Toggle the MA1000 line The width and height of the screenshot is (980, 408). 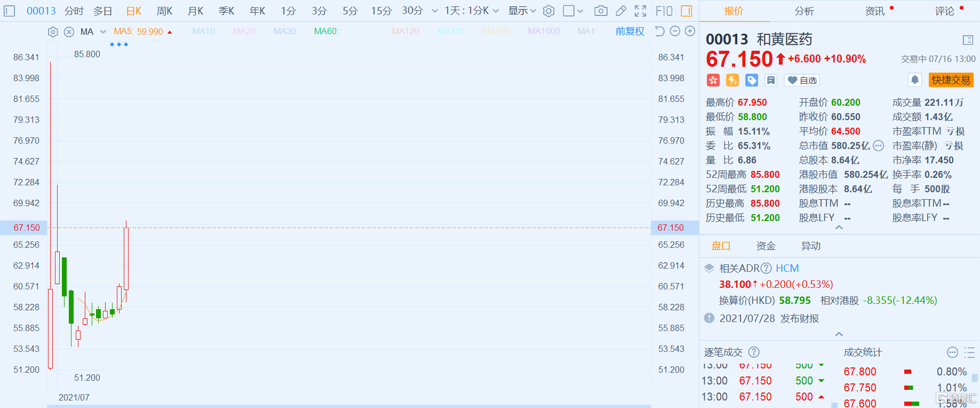(544, 32)
